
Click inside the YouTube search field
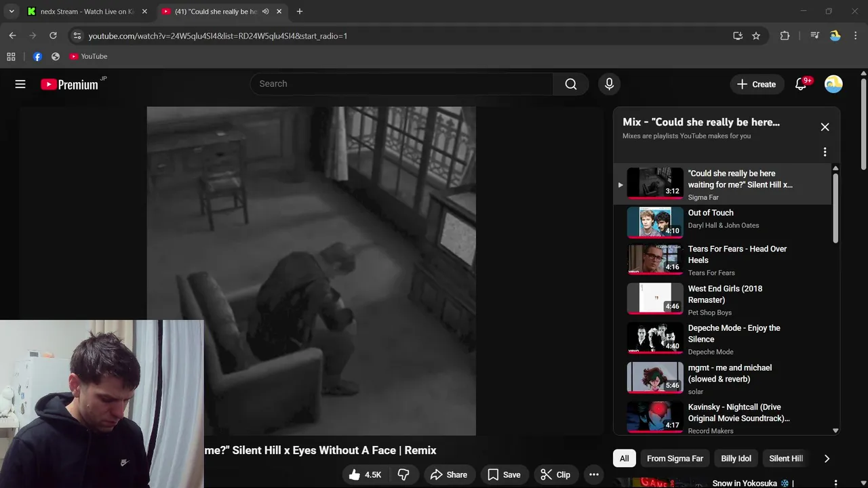click(401, 84)
